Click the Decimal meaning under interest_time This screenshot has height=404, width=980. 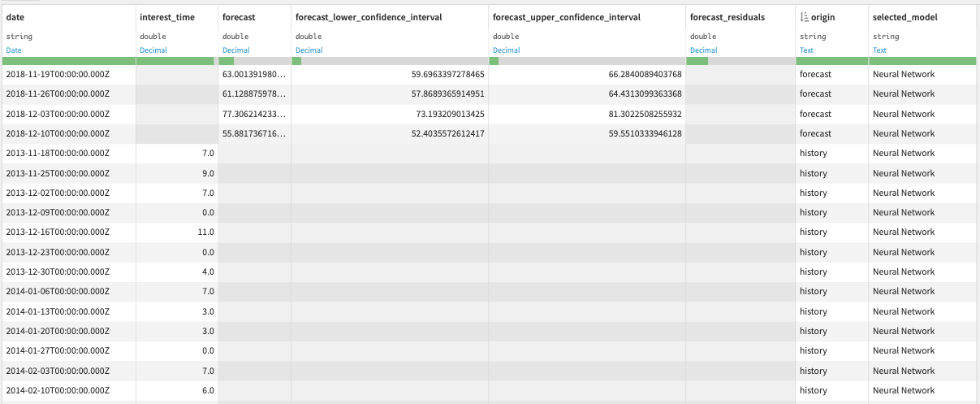[x=153, y=50]
